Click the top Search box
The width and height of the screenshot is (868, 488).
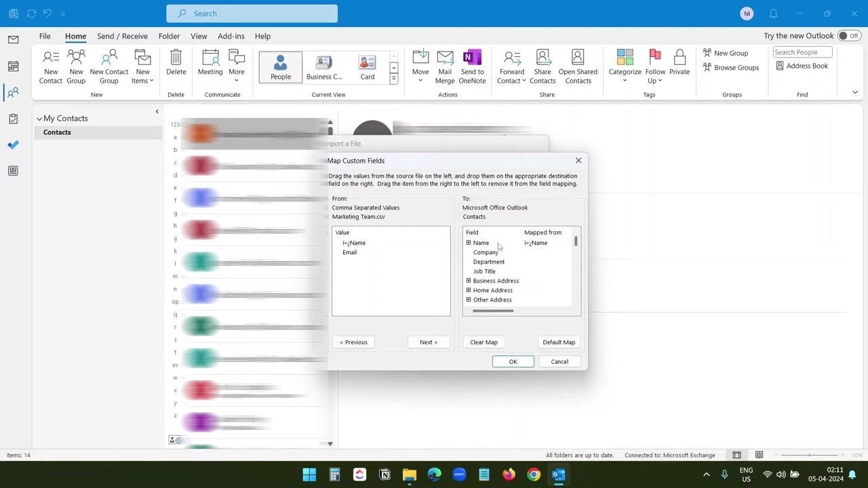252,14
